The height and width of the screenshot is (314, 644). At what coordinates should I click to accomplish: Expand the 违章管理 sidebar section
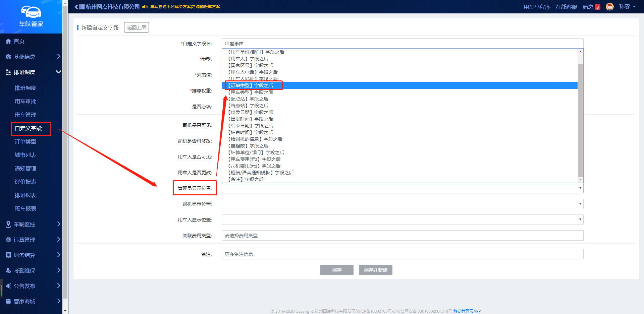tap(58, 240)
